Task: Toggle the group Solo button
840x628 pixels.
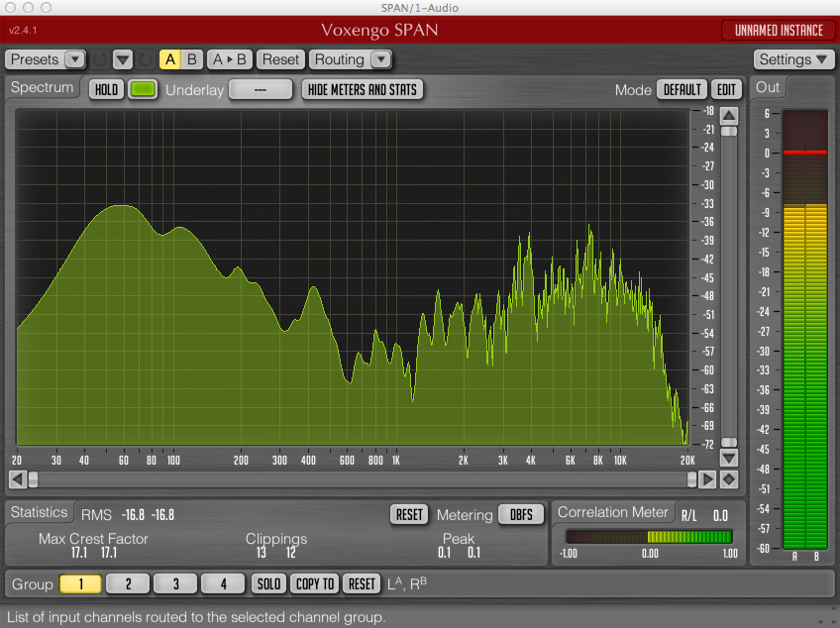Action: pos(268,583)
